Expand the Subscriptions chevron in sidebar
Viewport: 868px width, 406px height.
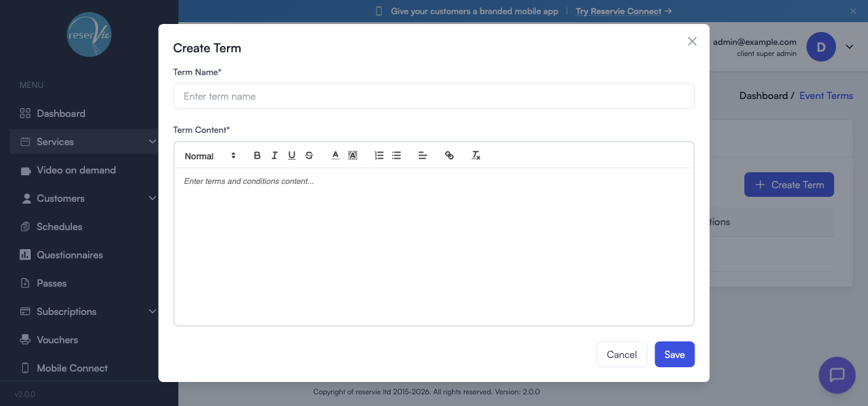(153, 311)
